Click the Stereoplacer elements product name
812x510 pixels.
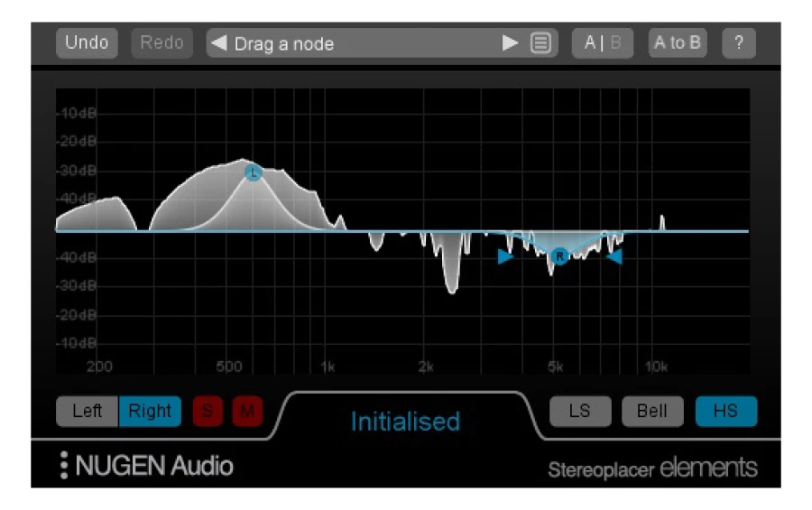[653, 468]
